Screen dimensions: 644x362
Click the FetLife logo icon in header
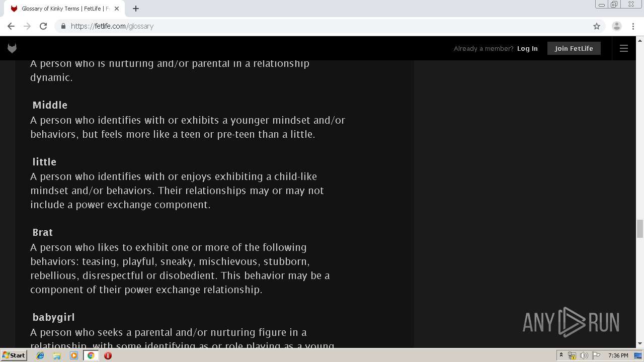[x=12, y=48]
